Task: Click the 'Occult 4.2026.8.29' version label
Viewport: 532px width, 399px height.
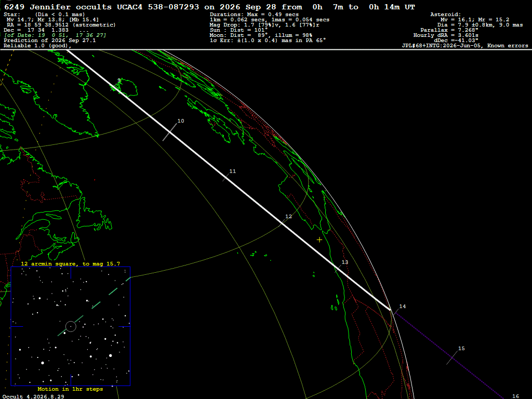Action: pyautogui.click(x=33, y=396)
